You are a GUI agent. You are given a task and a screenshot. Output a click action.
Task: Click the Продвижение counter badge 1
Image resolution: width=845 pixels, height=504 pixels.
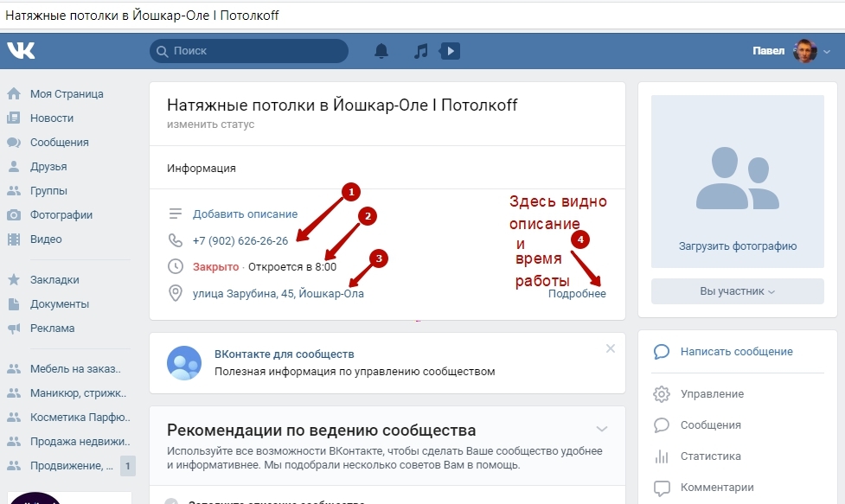128,466
